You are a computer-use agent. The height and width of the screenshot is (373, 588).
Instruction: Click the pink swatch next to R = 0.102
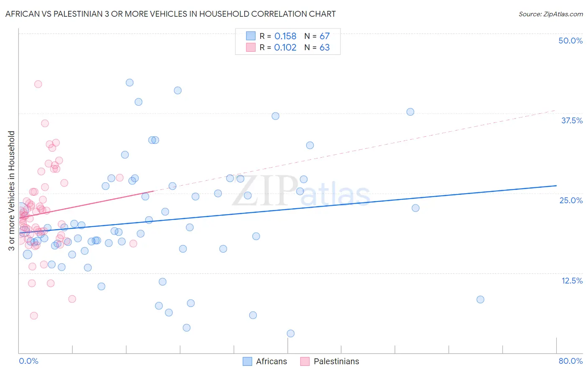(251, 47)
